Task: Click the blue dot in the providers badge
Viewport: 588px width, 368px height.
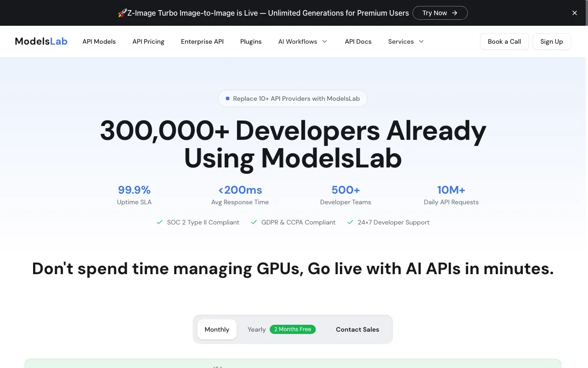Action: 227,98
